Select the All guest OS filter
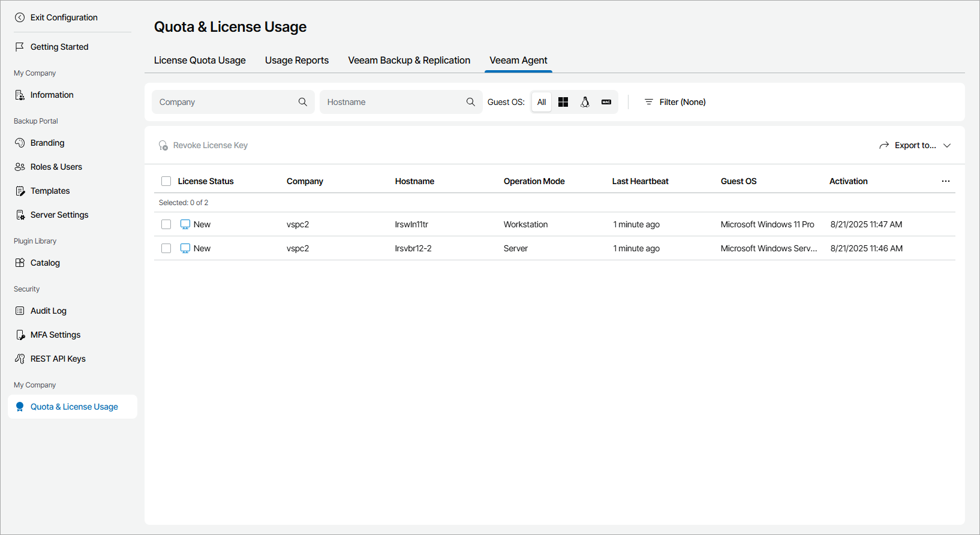 542,102
